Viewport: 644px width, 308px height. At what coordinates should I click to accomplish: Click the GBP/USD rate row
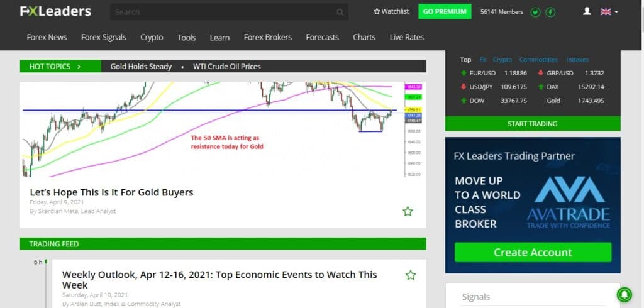(x=570, y=73)
